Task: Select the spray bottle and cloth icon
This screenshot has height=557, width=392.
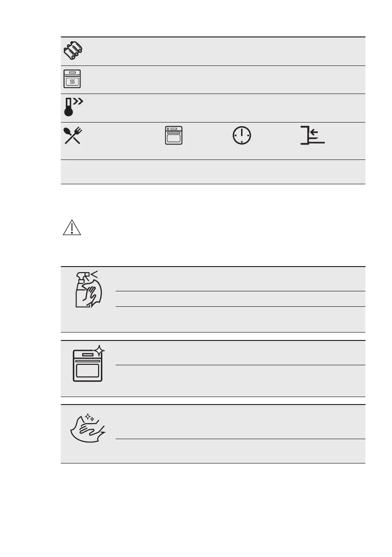Action: [x=88, y=289]
